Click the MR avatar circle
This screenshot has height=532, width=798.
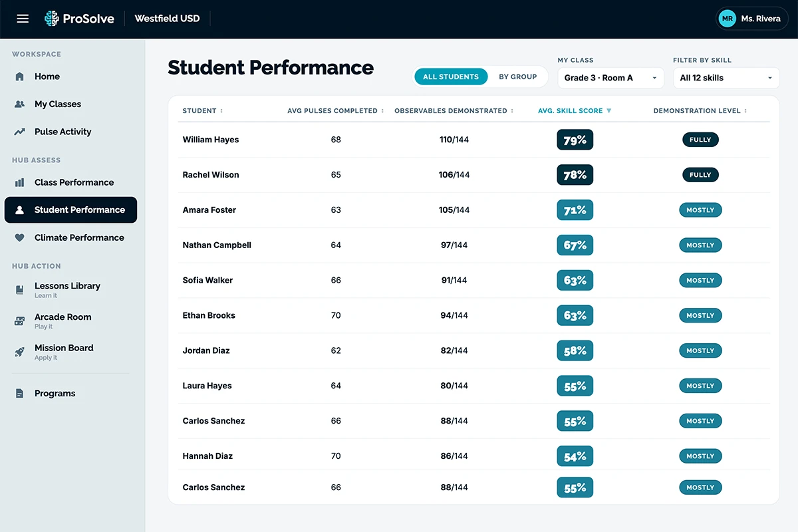pyautogui.click(x=728, y=19)
